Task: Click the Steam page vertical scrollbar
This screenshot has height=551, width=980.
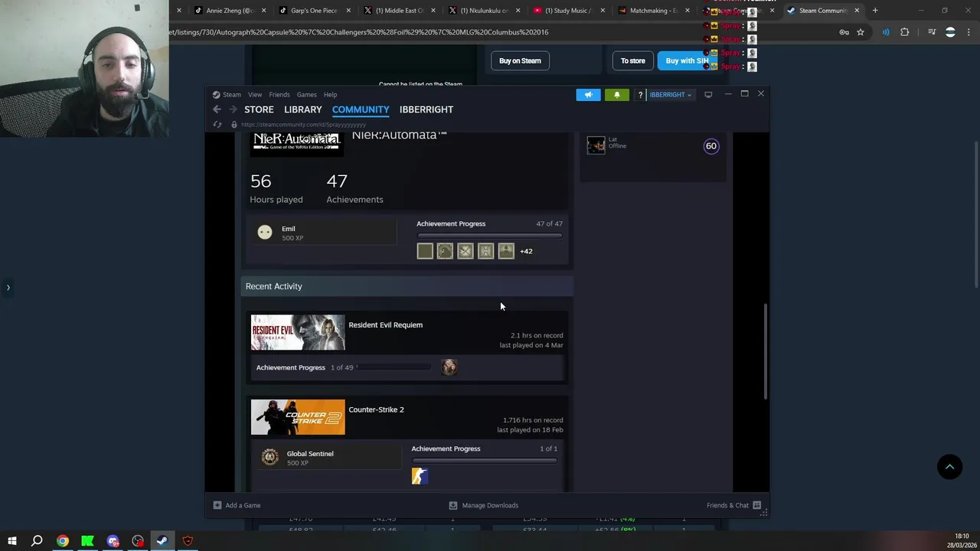Action: click(x=766, y=351)
